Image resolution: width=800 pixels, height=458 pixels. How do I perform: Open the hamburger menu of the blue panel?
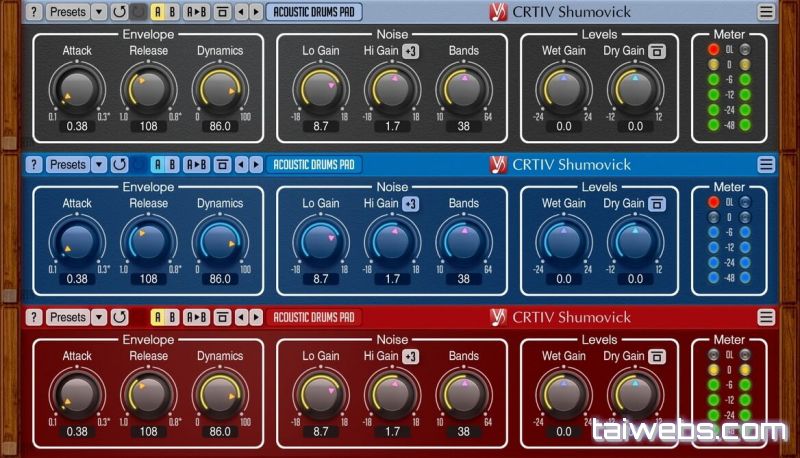coord(766,165)
